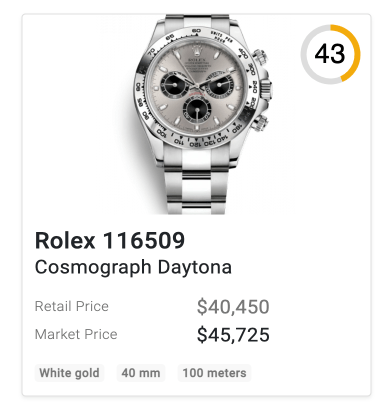Screen dimensions: 388x410
Task: Click the Market Price label
Action: [x=76, y=334]
